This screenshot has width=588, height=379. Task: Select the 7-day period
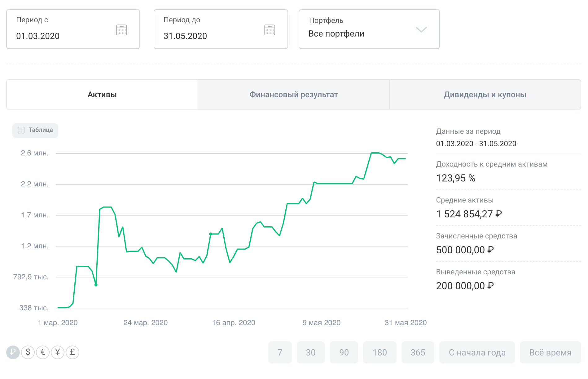point(280,352)
